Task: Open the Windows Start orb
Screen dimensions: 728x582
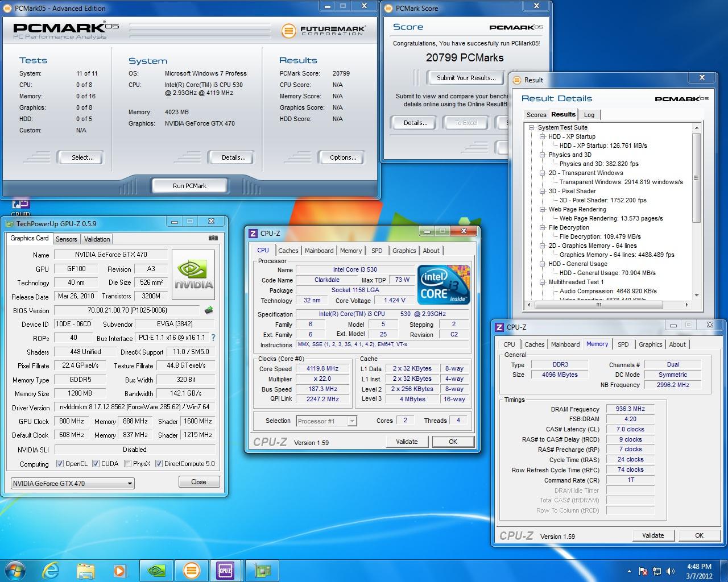Action: click(15, 570)
